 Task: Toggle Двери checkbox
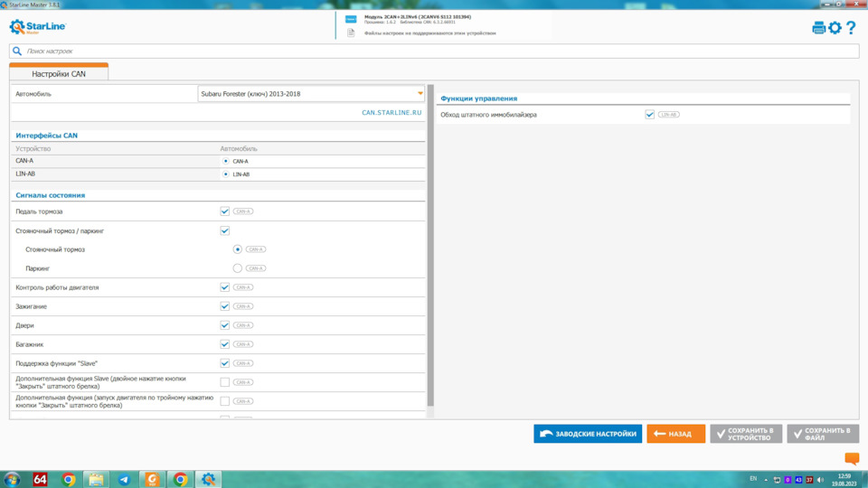[x=225, y=325]
